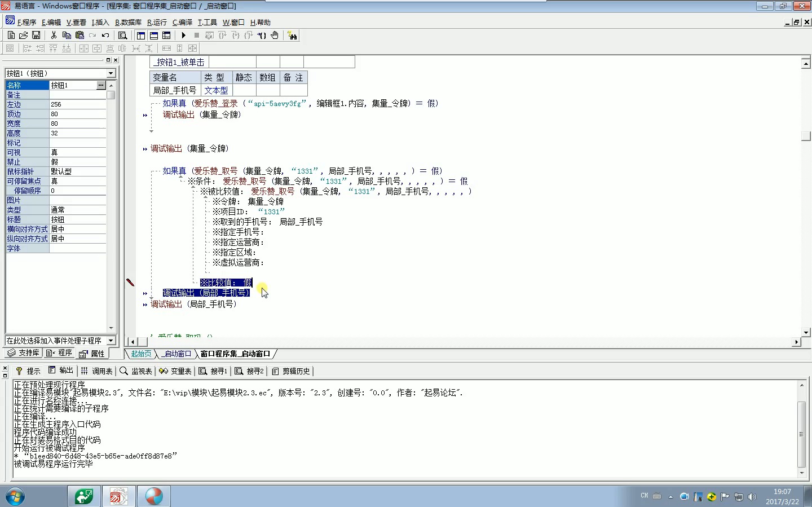The width and height of the screenshot is (812, 507).
Task: Toggle the second panel layout icon
Action: tap(153, 35)
